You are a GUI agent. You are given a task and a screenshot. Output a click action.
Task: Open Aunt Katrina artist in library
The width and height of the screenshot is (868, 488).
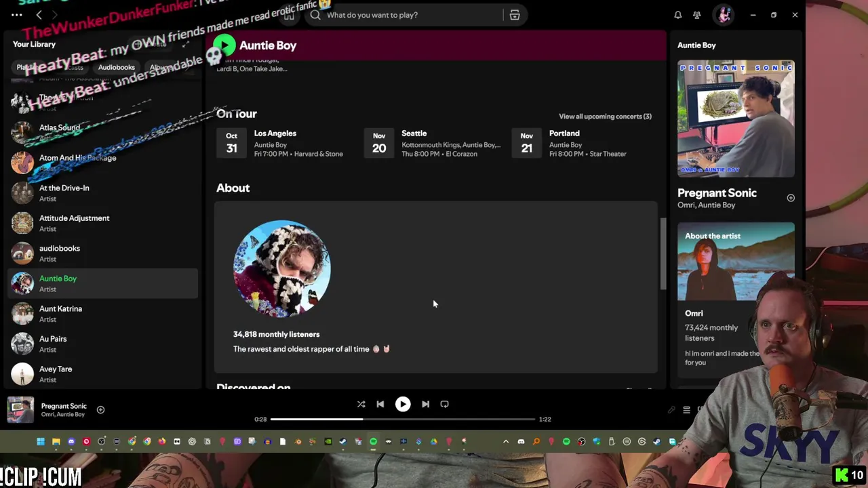click(x=103, y=313)
